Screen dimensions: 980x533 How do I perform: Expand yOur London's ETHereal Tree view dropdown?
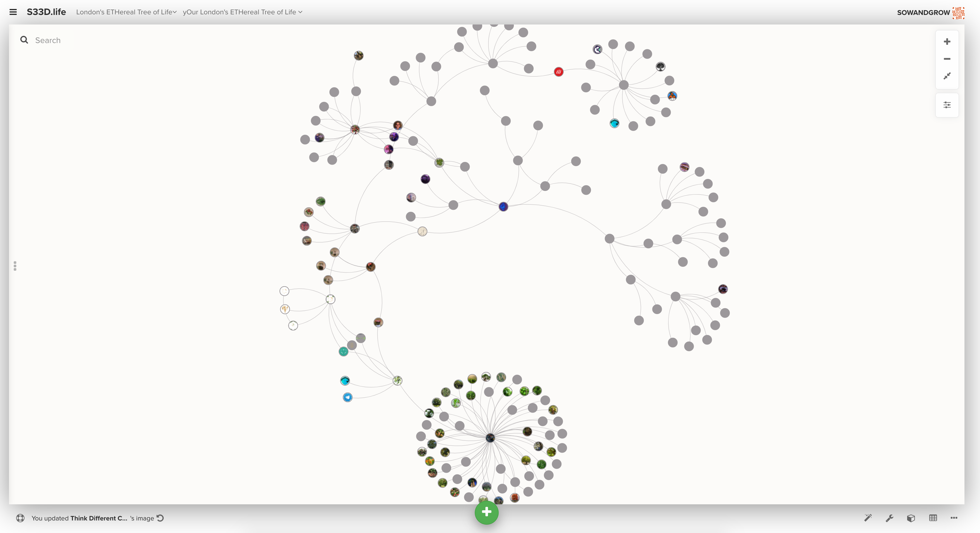pos(242,12)
